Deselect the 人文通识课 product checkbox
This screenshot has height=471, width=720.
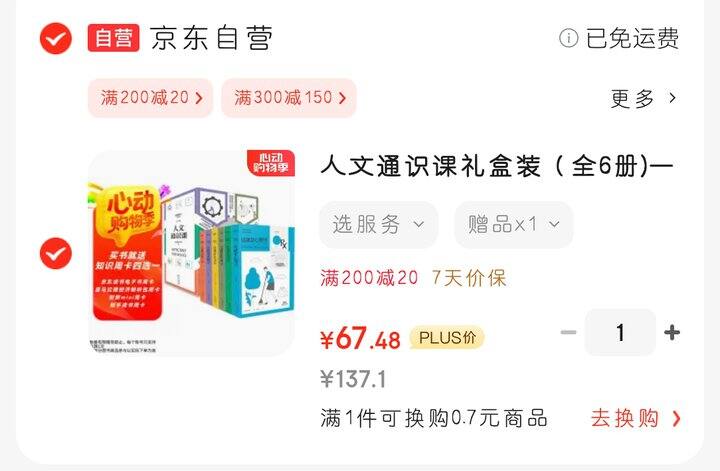coord(56,253)
